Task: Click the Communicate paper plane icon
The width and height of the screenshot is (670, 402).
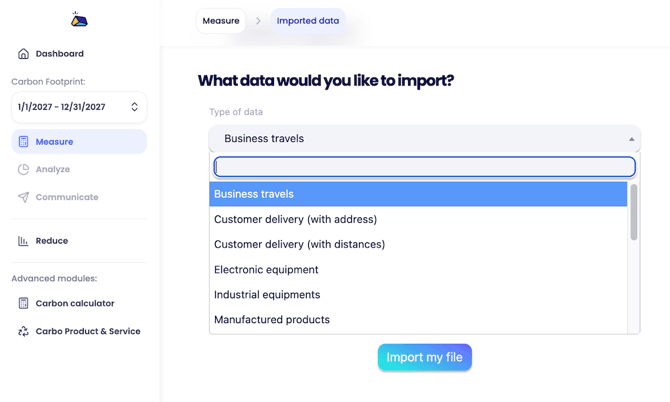Action: click(24, 197)
